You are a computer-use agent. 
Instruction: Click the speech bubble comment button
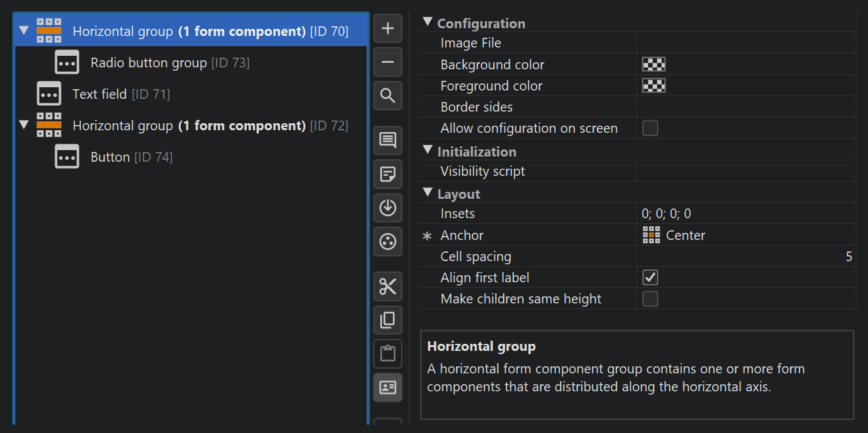(x=388, y=140)
